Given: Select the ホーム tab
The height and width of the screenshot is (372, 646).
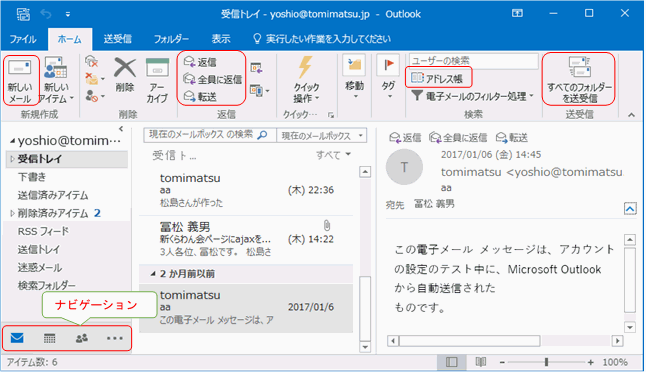Looking at the screenshot, I should (x=69, y=39).
